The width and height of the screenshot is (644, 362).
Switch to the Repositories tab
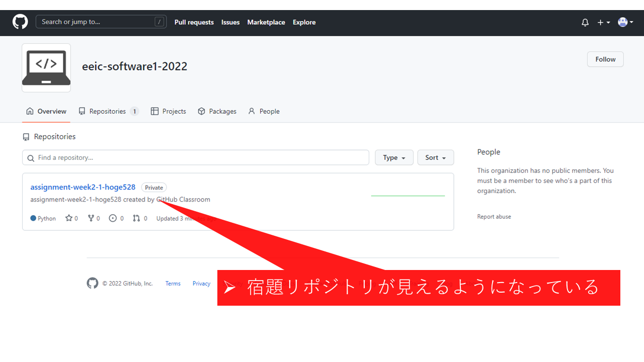coord(108,111)
